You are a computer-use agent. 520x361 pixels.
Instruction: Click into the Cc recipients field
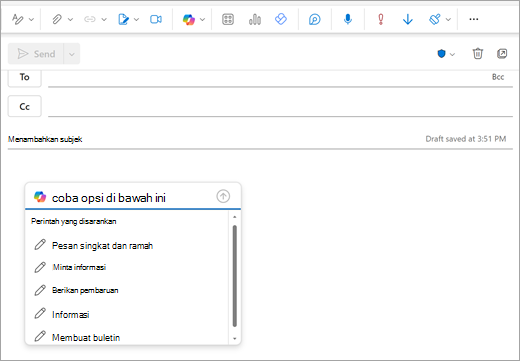pos(280,107)
